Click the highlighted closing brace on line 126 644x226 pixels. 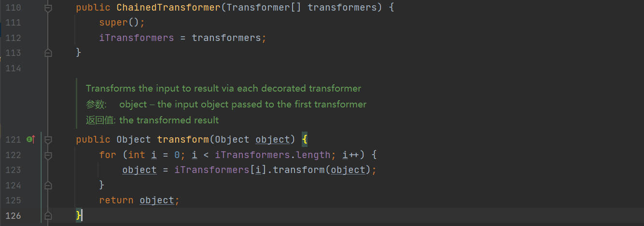79,215
